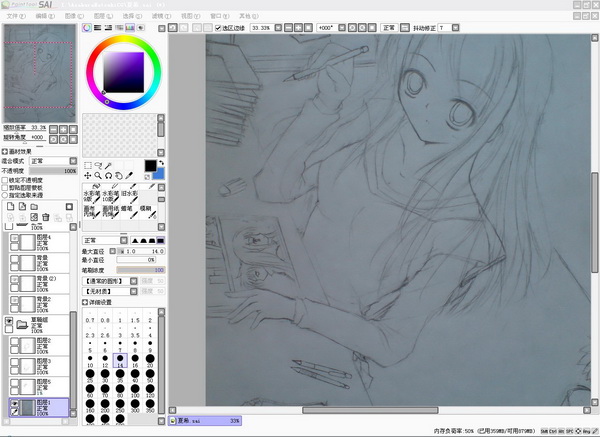Select the rotate canvas tool
This screenshot has width=600, height=437.
[109, 175]
